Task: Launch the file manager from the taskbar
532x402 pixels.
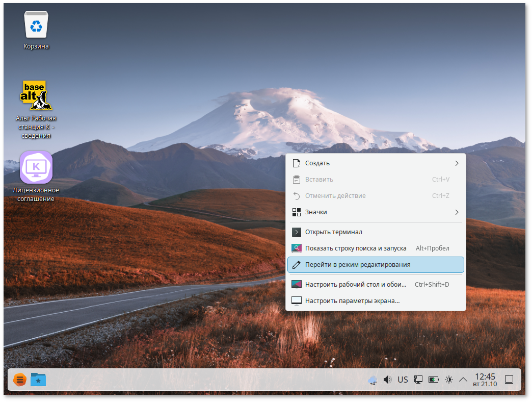Action: click(x=38, y=380)
